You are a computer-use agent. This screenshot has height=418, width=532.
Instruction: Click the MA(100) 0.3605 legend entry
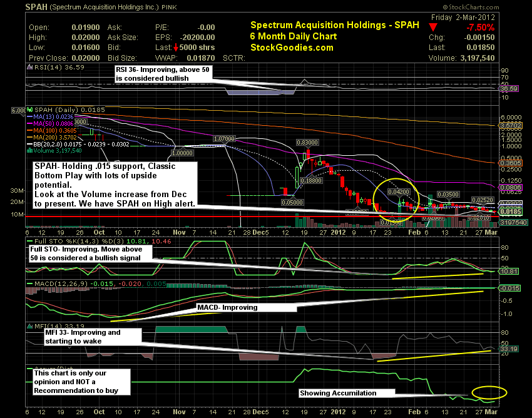[x=51, y=130]
